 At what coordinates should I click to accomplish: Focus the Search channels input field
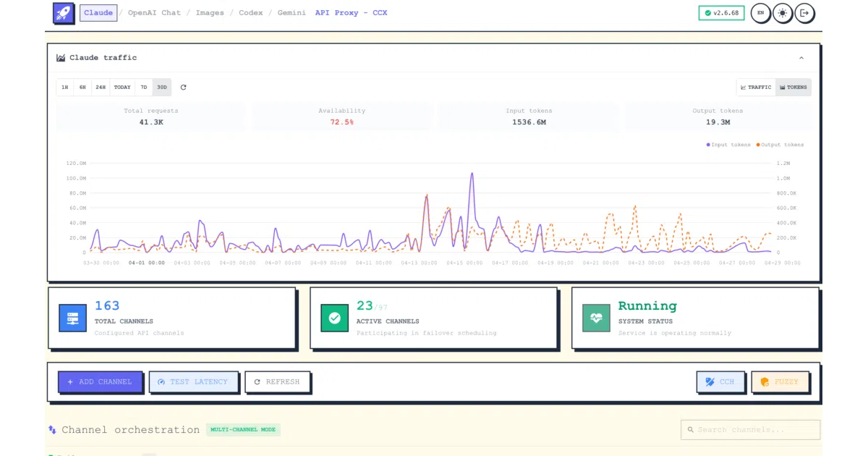751,430
